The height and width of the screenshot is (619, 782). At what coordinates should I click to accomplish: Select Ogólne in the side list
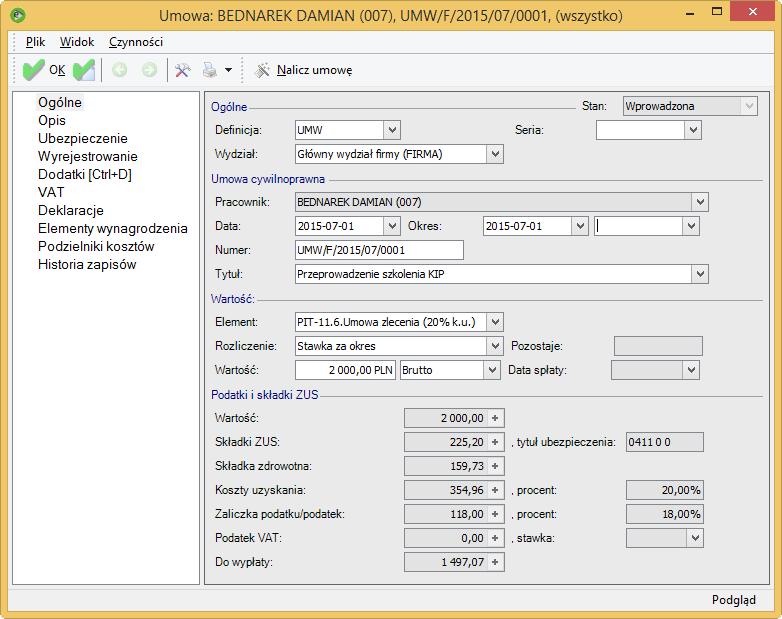pyautogui.click(x=60, y=102)
